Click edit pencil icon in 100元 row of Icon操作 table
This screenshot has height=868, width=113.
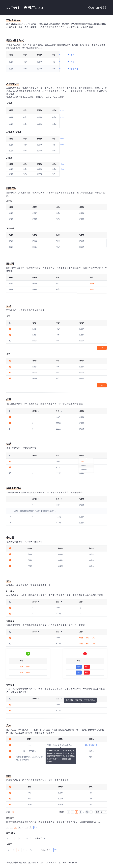80,608
